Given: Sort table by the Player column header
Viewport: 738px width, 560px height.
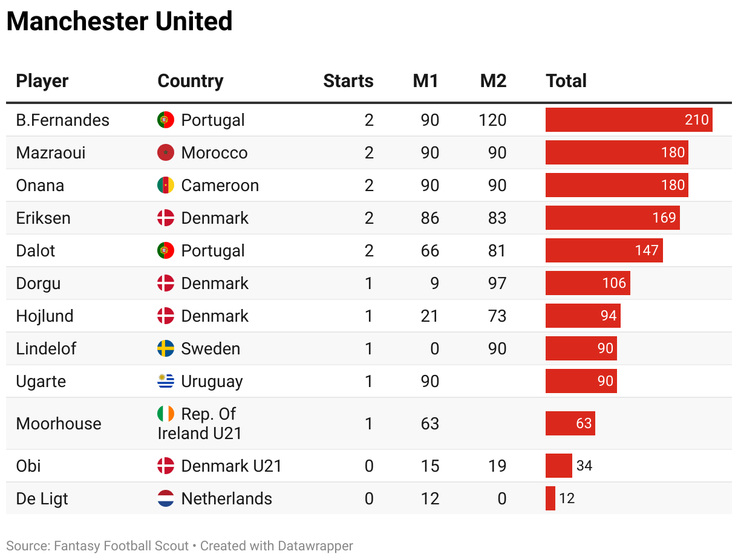Looking at the screenshot, I should (42, 81).
